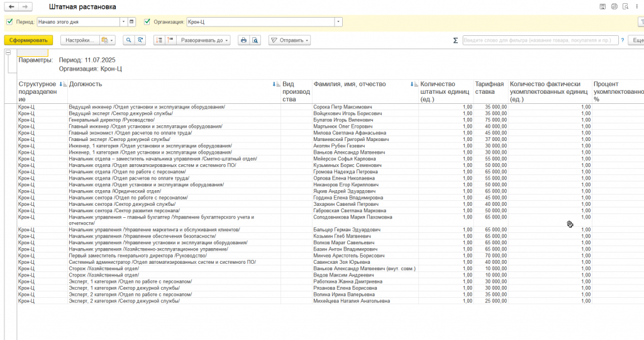Collapse the report section with minus box
Image resolution: width=644 pixels, height=340 pixels.
pyautogui.click(x=8, y=52)
